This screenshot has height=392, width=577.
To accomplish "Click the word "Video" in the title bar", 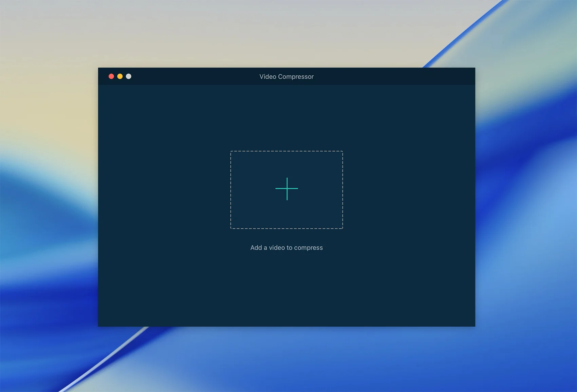I will 268,77.
